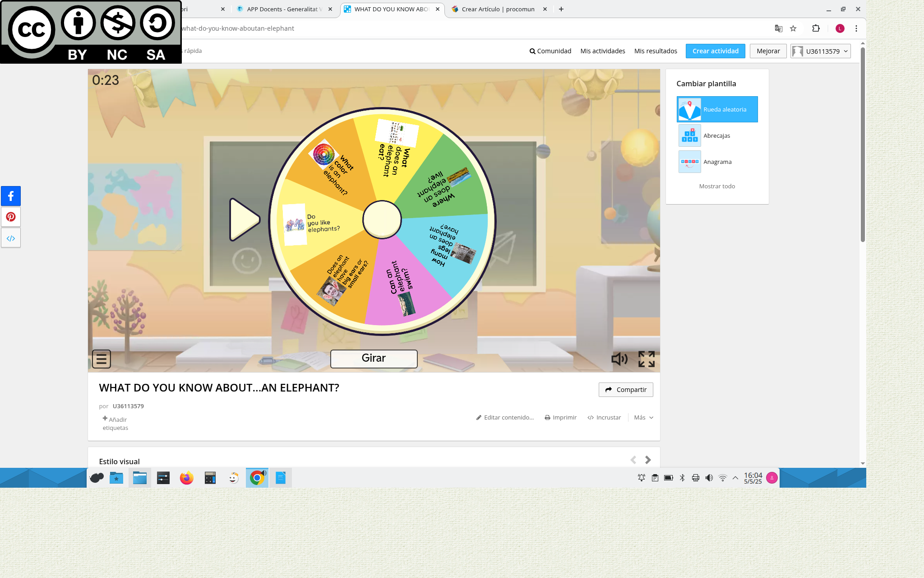The height and width of the screenshot is (578, 924).
Task: Click the Google Translate page icon
Action: [778, 28]
